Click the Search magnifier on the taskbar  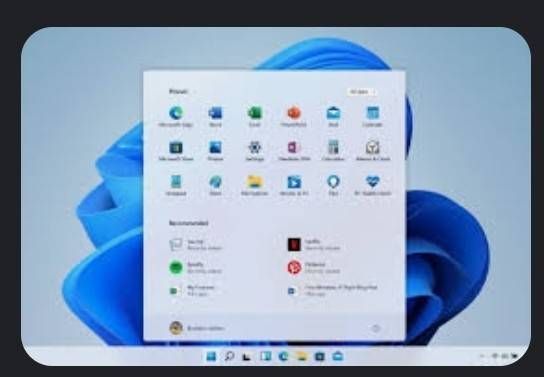point(229,356)
